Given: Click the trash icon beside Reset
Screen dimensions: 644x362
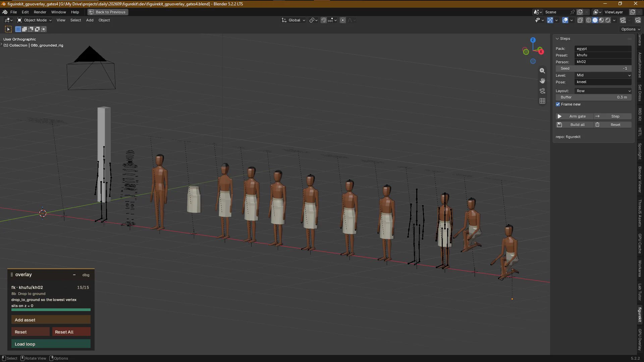Looking at the screenshot, I should click(597, 125).
